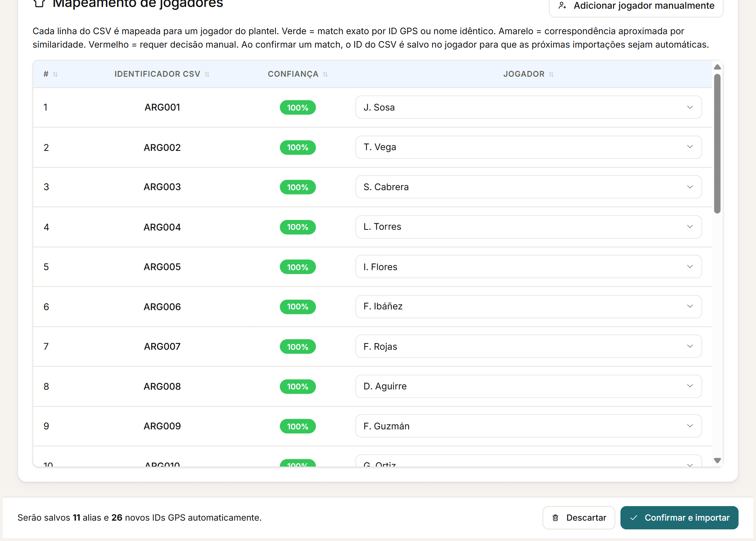
Task: Select the ARG001 identifier cell
Action: 162,107
